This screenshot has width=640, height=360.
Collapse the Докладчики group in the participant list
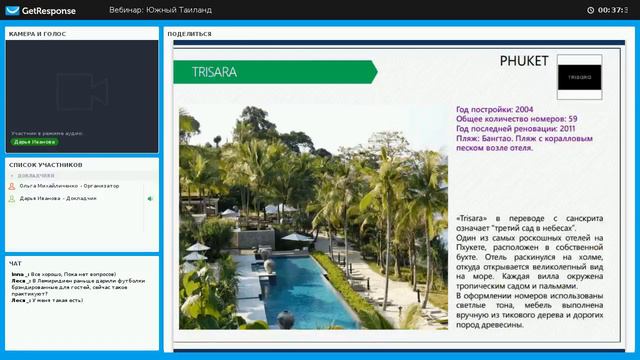pyautogui.click(x=12, y=176)
